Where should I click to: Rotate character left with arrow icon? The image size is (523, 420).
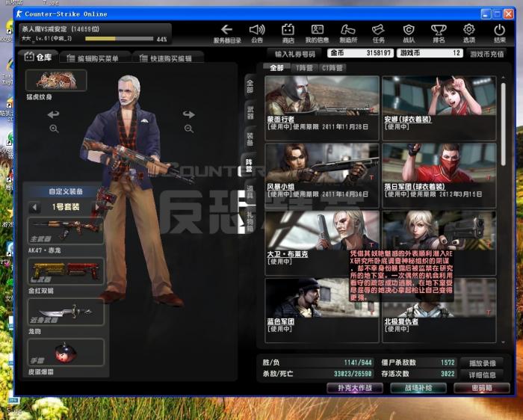pyautogui.click(x=53, y=114)
